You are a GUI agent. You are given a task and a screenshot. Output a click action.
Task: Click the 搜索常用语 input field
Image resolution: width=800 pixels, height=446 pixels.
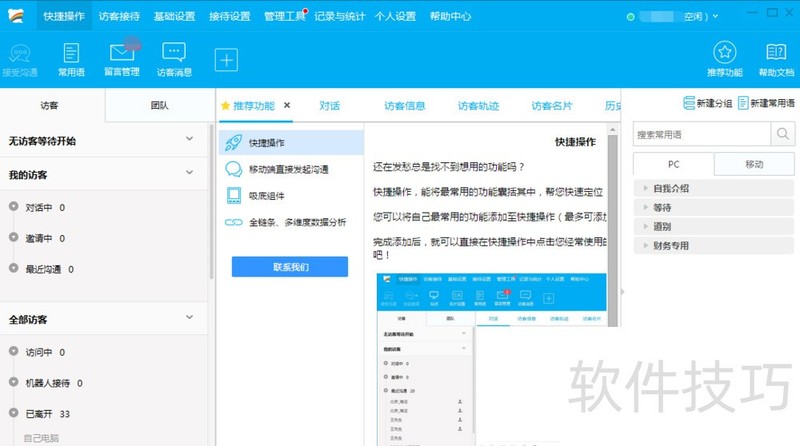pyautogui.click(x=701, y=134)
